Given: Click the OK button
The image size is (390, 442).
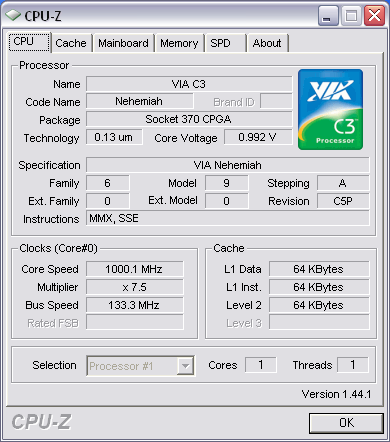Looking at the screenshot, I should coord(346,423).
